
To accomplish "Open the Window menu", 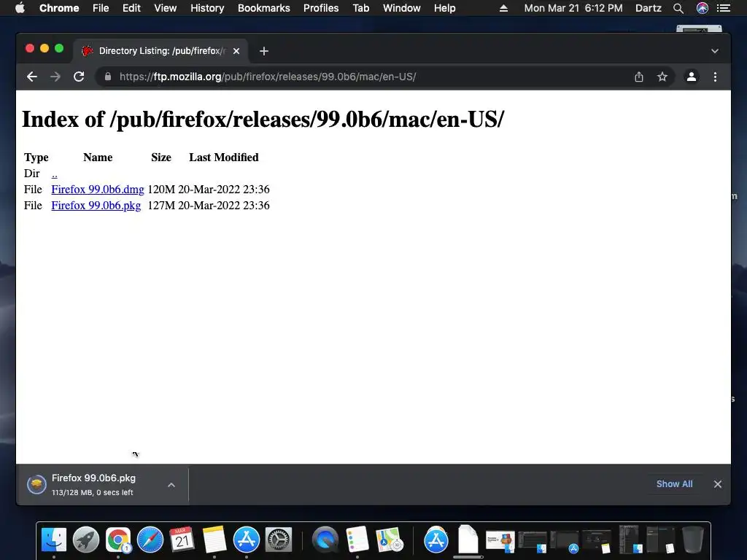I will [402, 8].
